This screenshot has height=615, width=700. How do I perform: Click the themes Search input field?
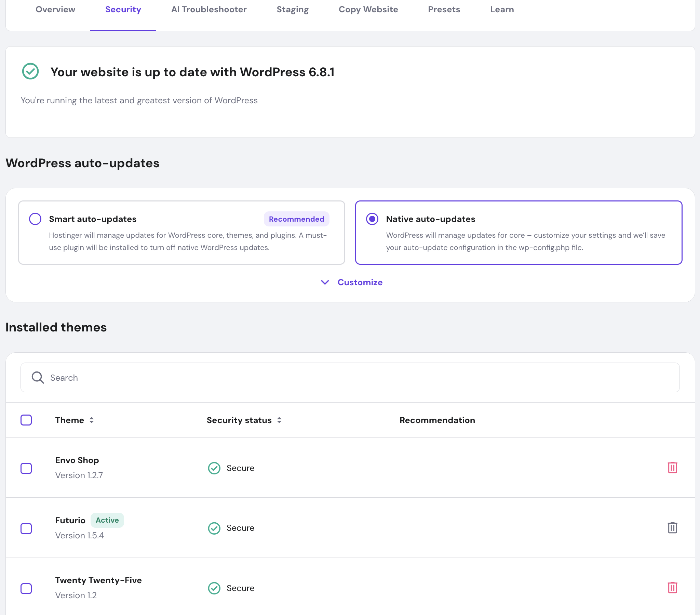[x=350, y=377]
